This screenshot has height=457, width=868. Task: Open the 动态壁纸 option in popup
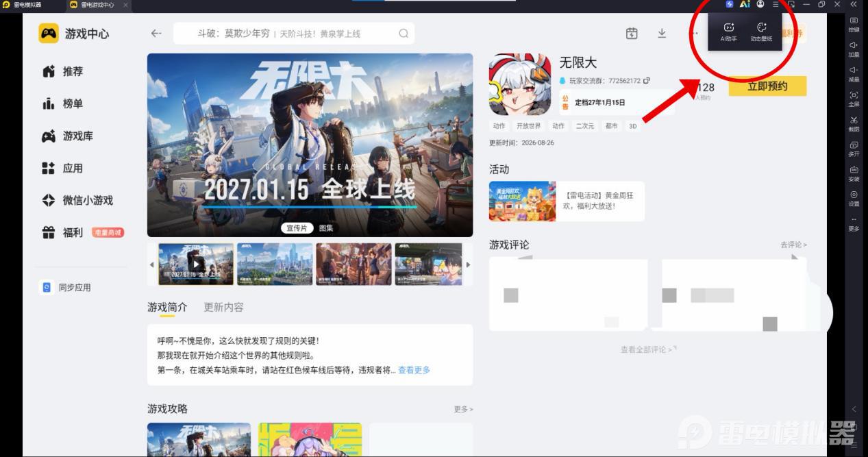(x=761, y=32)
